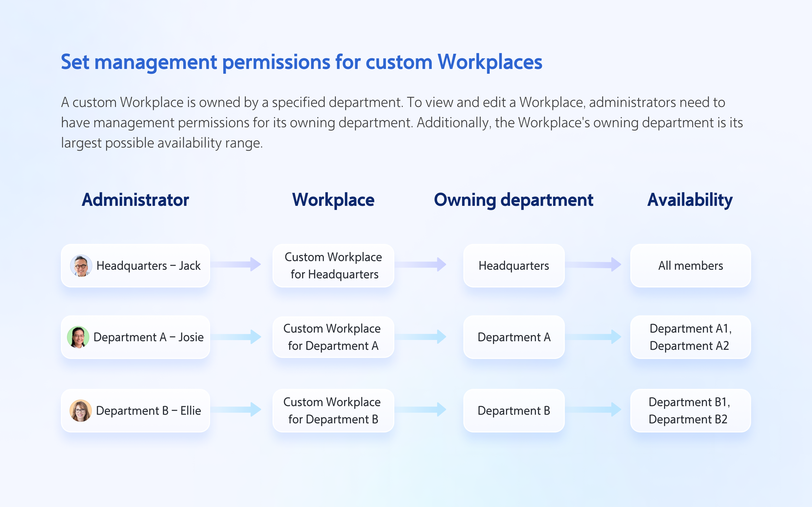
Task: Click Jack's profile avatar icon
Action: (81, 266)
